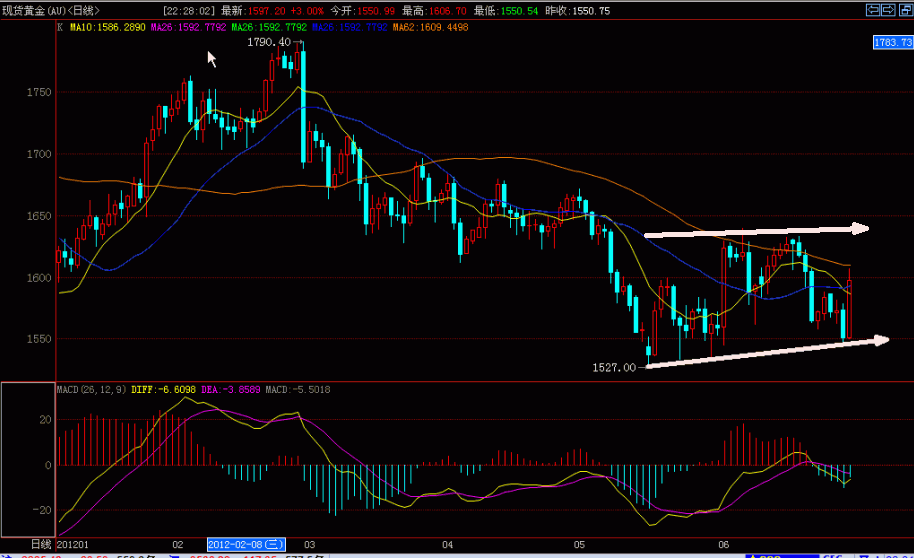
Task: Click the 最高:1606.70 high value
Action: click(434, 10)
